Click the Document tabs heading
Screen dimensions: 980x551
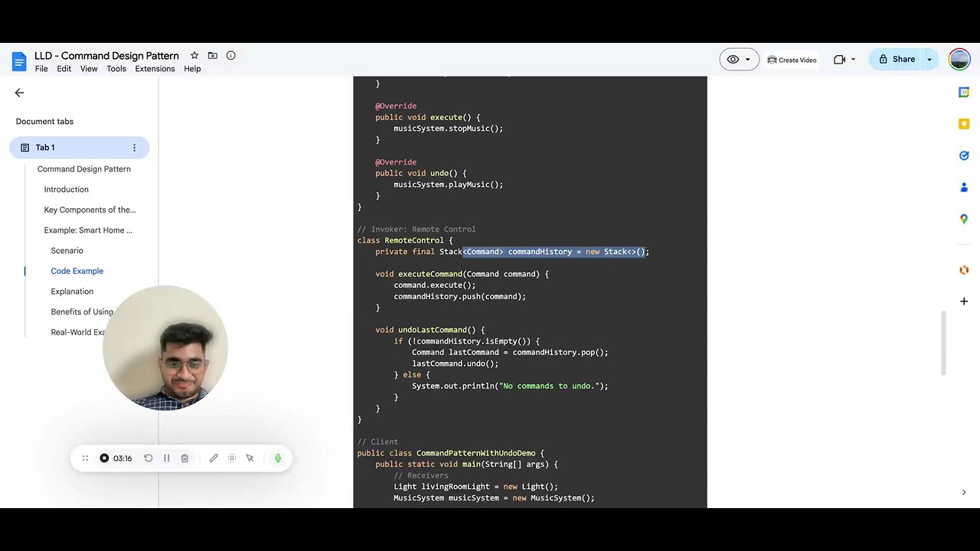[x=44, y=122]
